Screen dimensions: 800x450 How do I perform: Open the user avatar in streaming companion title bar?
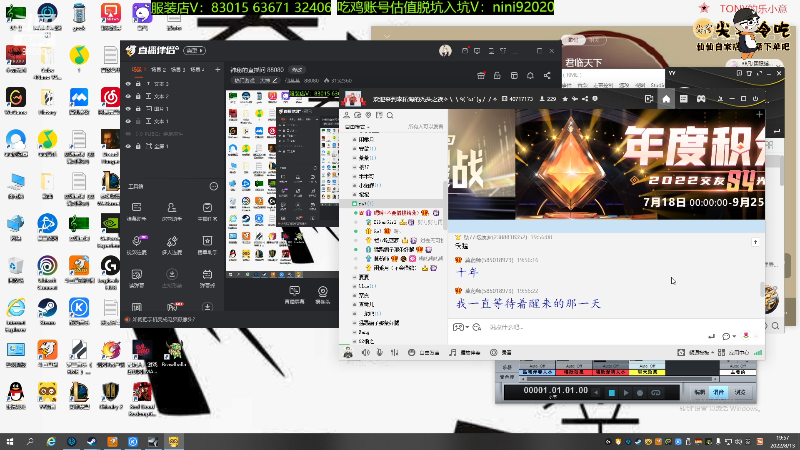click(x=445, y=51)
